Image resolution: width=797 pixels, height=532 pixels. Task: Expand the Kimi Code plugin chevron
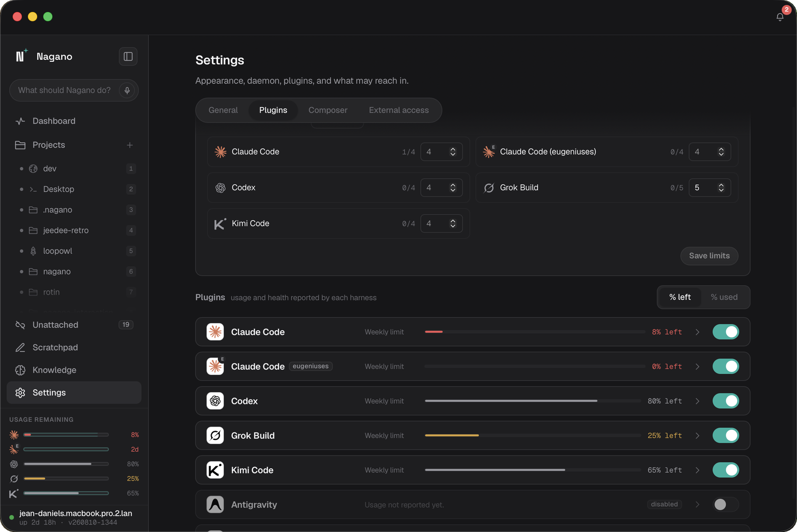tap(697, 470)
